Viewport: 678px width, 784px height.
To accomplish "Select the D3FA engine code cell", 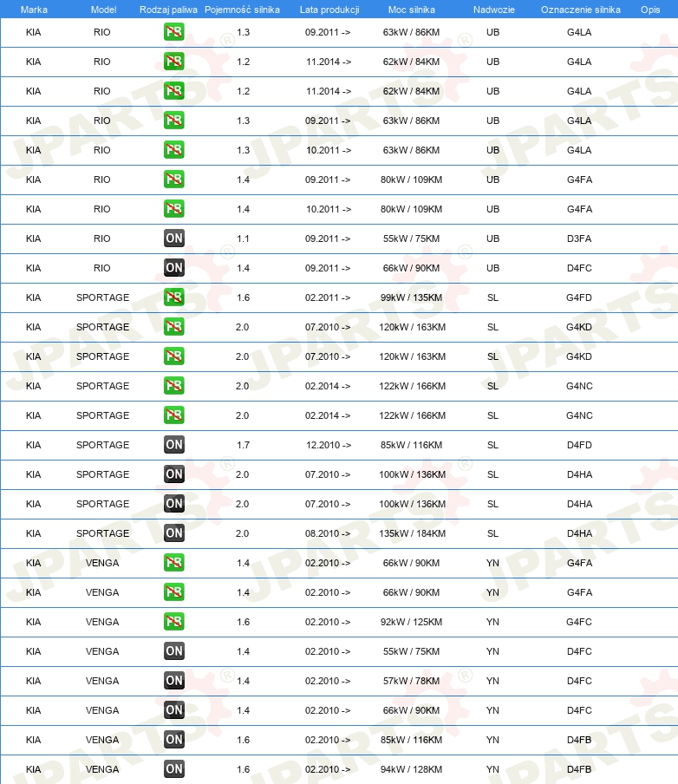I will tap(579, 238).
